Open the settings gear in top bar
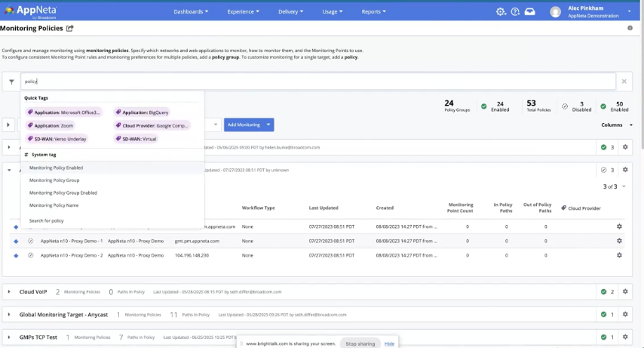The image size is (644, 348). (501, 12)
